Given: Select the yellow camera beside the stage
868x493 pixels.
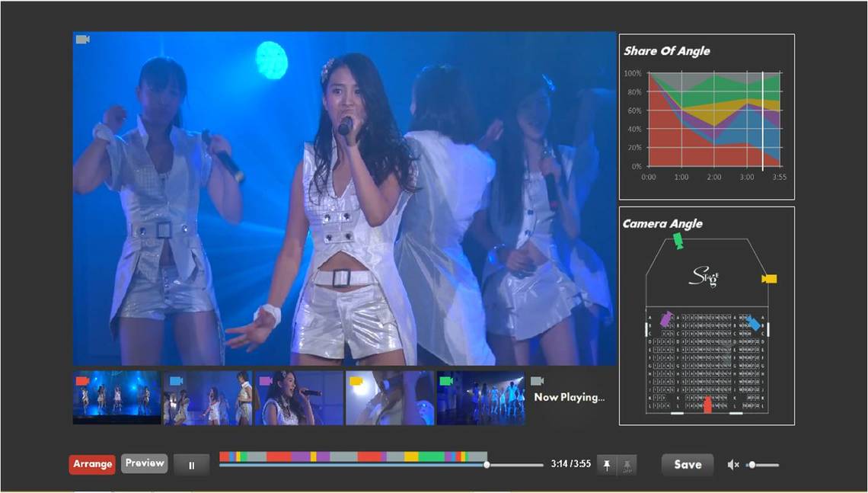Looking at the screenshot, I should (x=769, y=279).
